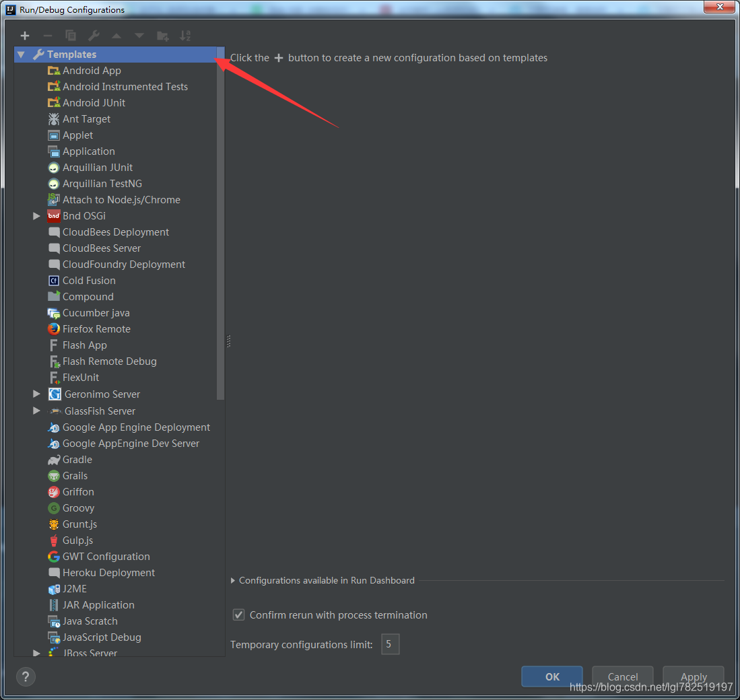Viewport: 740px width, 700px height.
Task: Click the Android App template icon
Action: coord(54,71)
